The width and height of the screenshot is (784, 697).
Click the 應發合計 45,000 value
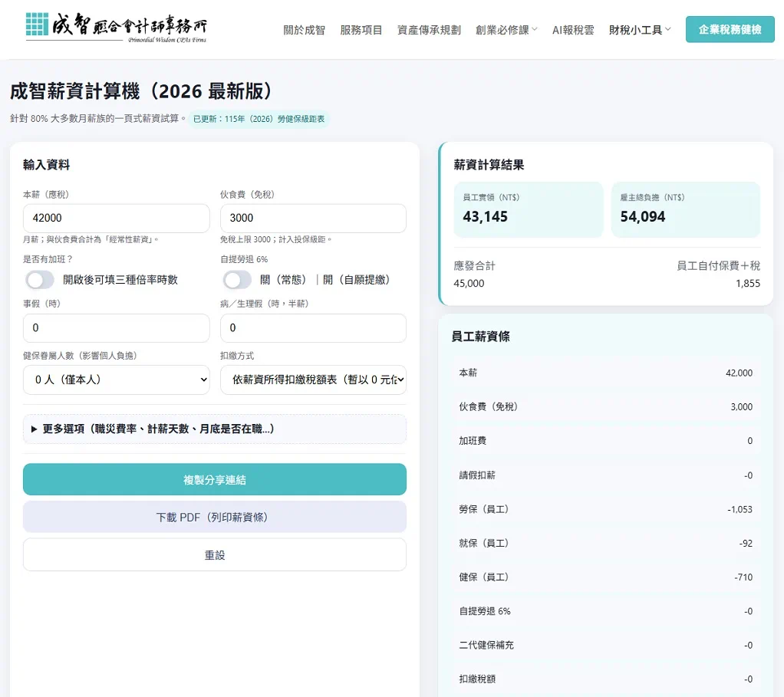469,283
